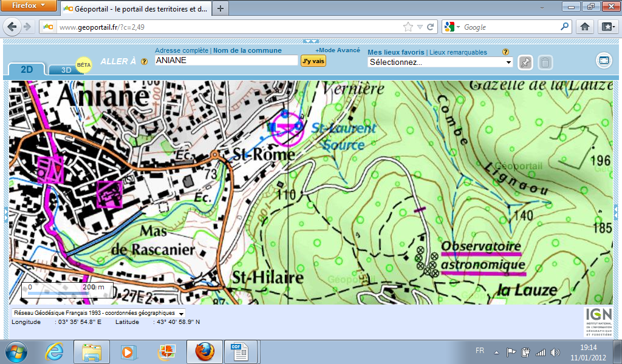Open the Firefox application menu
Image resolution: width=622 pixels, height=364 pixels.
tap(29, 6)
